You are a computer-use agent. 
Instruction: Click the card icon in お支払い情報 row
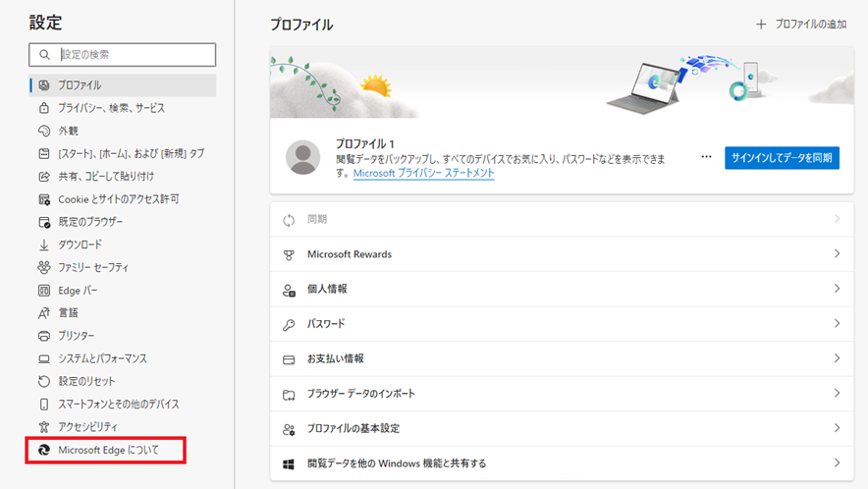click(x=289, y=360)
